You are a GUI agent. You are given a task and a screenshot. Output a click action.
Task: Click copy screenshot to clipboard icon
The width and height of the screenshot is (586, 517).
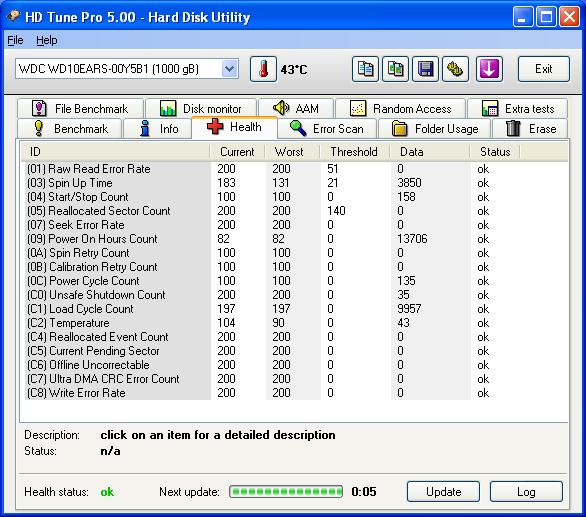pyautogui.click(x=395, y=69)
